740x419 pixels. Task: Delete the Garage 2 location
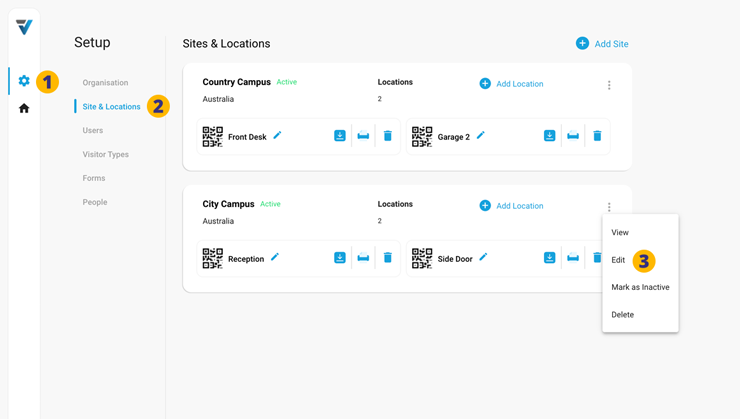[597, 136]
